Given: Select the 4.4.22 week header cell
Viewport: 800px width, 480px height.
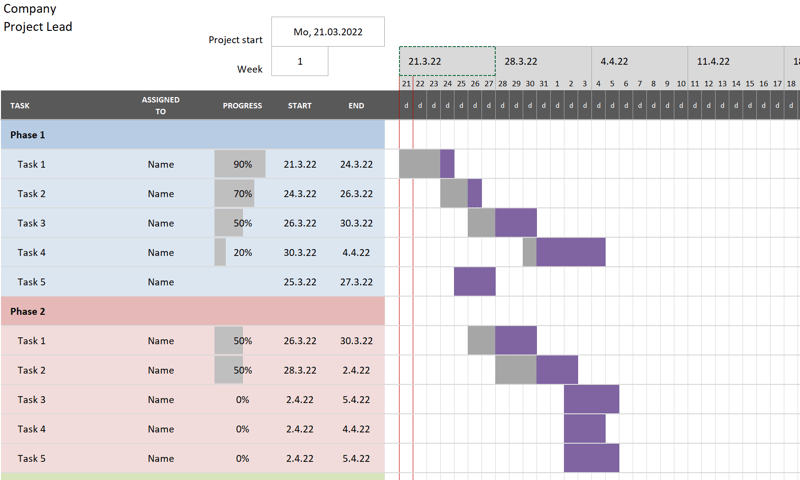Looking at the screenshot, I should coord(640,61).
